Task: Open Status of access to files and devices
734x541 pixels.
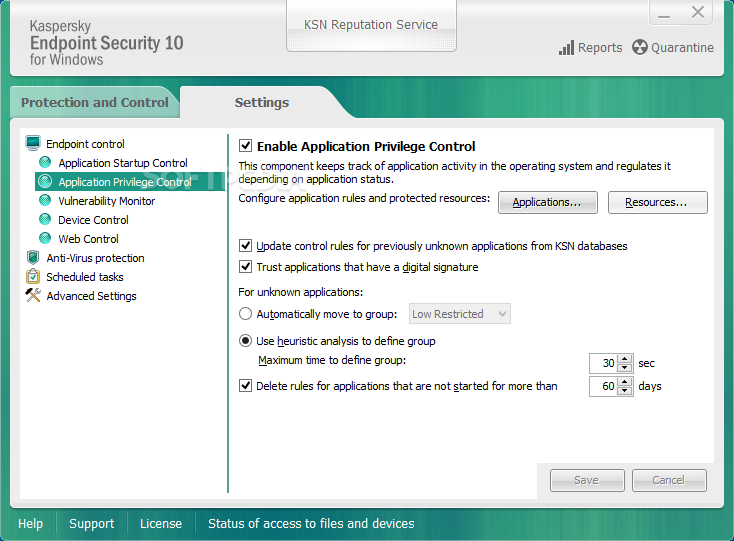Action: pos(311,523)
